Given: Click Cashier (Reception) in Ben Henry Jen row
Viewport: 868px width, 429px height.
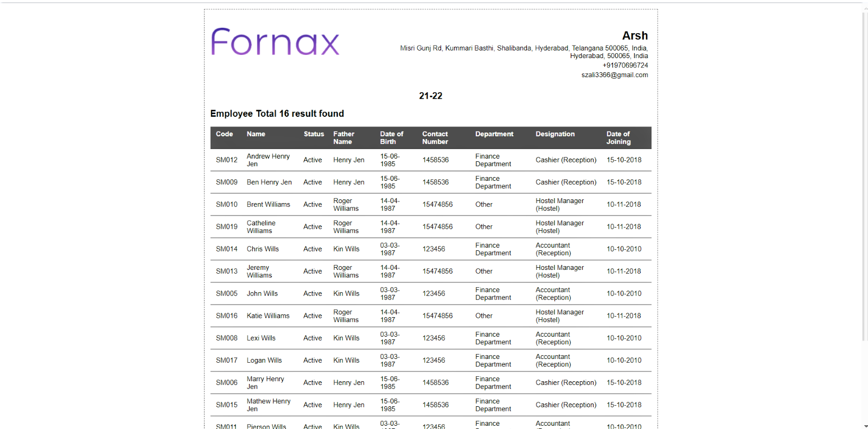Looking at the screenshot, I should (566, 182).
